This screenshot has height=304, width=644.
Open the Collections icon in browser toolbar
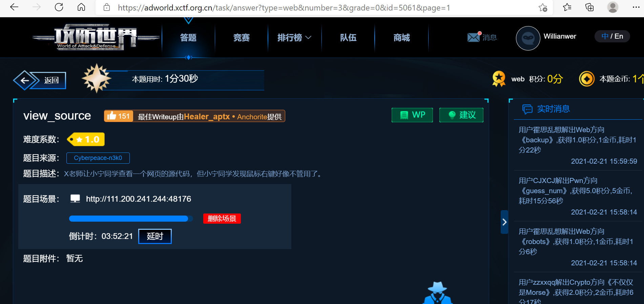point(589,7)
